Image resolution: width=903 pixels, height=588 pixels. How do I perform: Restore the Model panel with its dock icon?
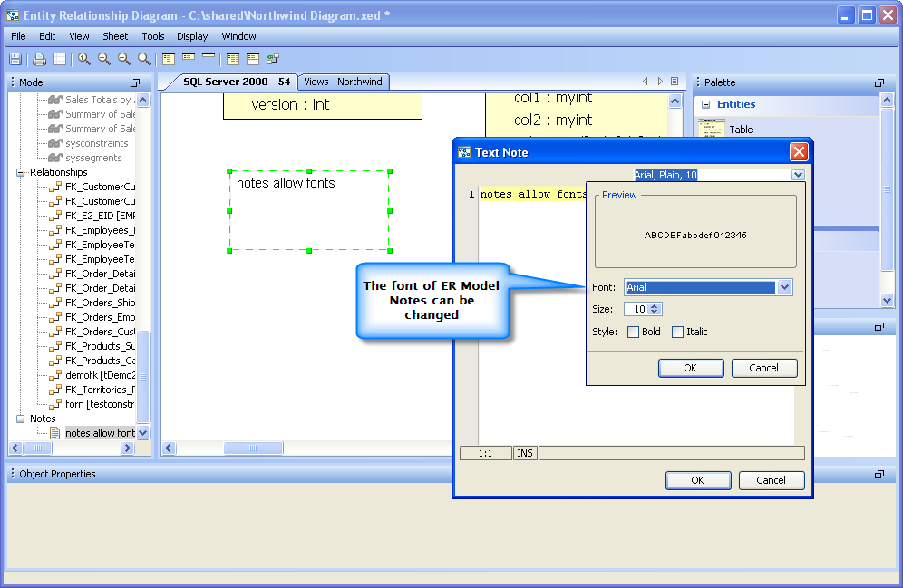tap(135, 82)
